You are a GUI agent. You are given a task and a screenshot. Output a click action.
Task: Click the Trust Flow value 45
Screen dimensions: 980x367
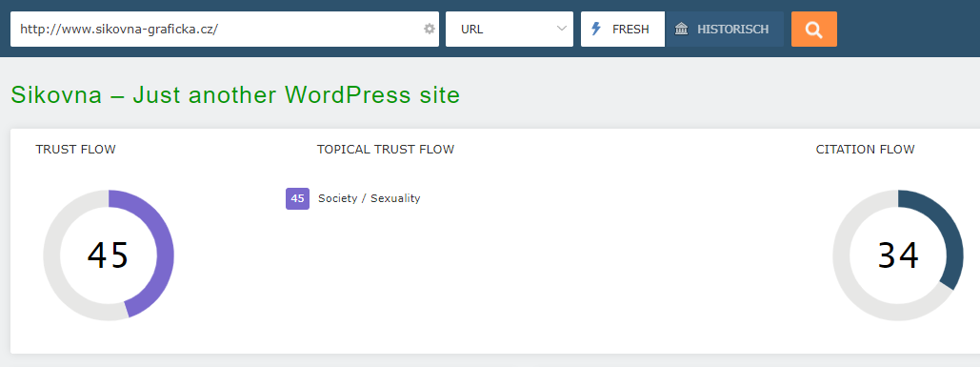click(x=109, y=255)
